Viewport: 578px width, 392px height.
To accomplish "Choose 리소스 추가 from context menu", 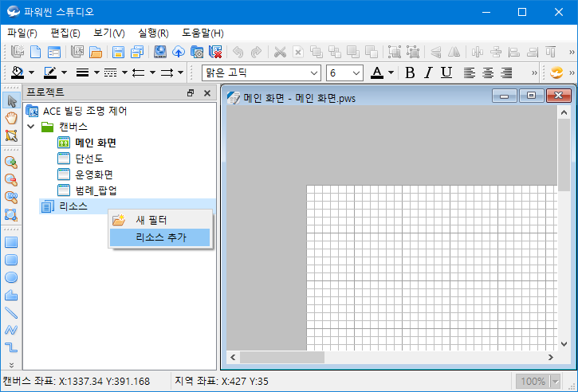I will (x=161, y=237).
